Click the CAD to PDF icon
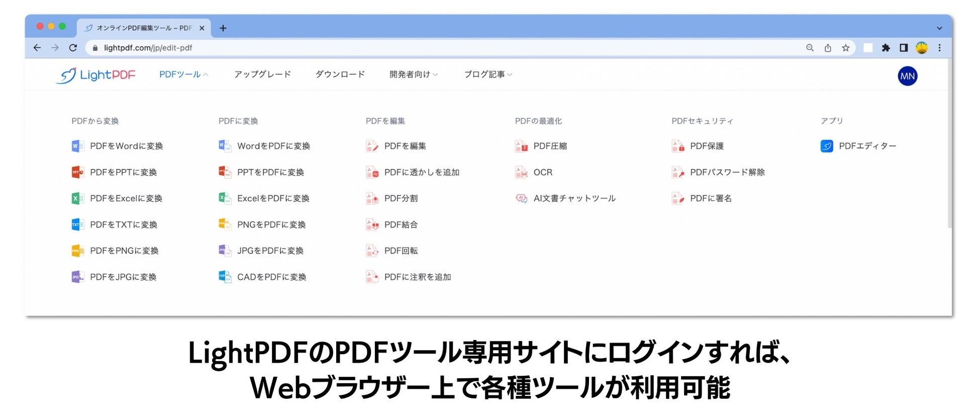Screen dimensions: 980x417 click(225, 277)
